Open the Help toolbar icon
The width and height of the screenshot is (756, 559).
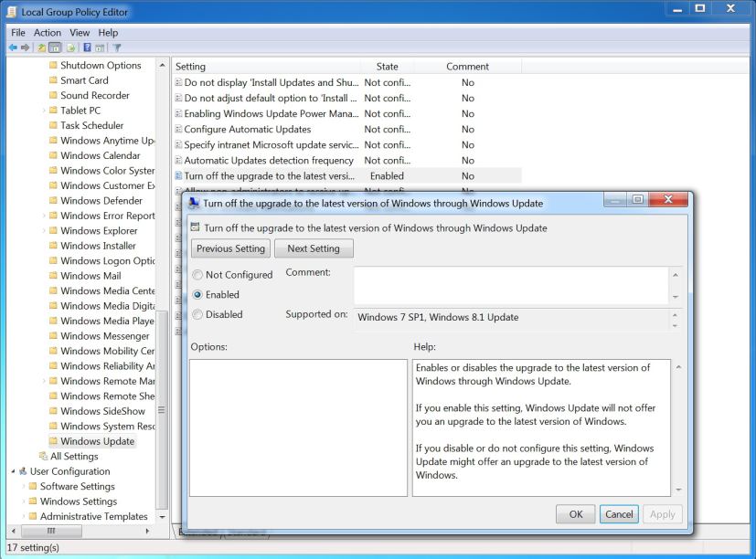87,47
